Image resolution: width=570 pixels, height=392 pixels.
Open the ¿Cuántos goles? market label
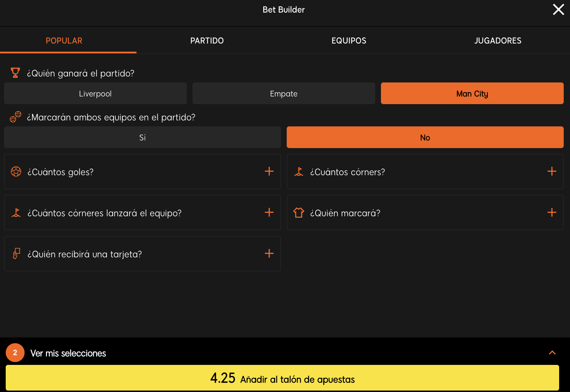point(61,172)
